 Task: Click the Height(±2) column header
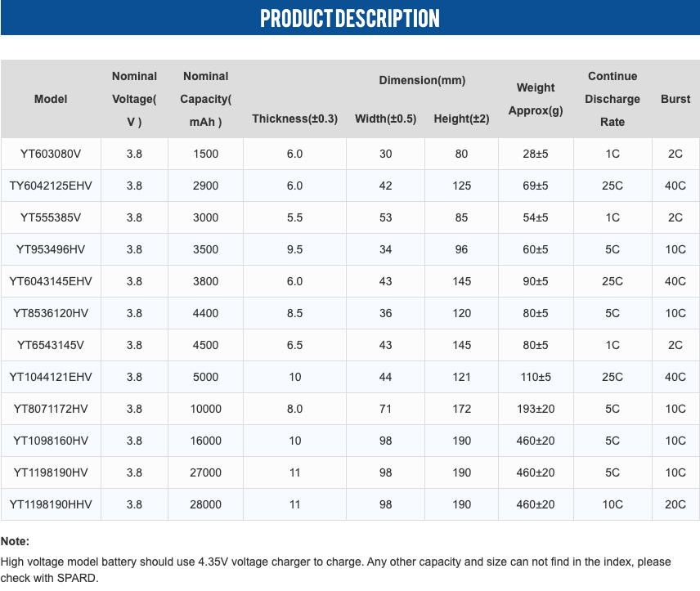pyautogui.click(x=461, y=119)
